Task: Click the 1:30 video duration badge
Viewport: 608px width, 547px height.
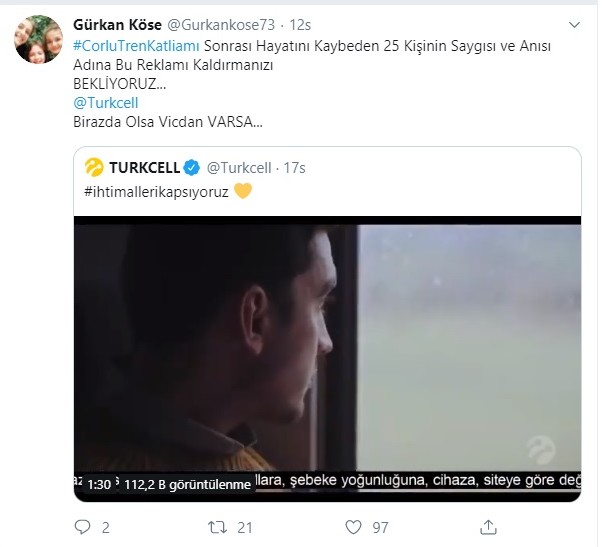Action: point(99,484)
